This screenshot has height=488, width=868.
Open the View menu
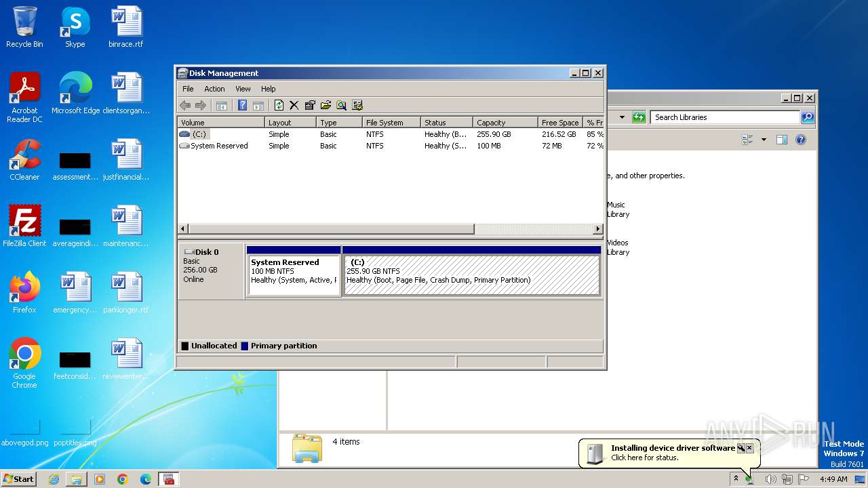point(243,89)
